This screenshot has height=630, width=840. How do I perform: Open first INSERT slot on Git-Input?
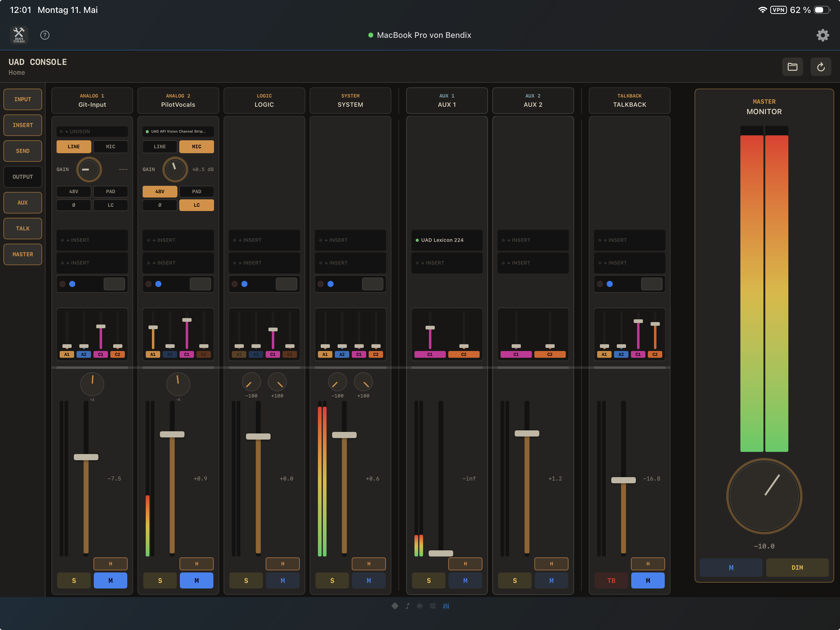(x=92, y=240)
